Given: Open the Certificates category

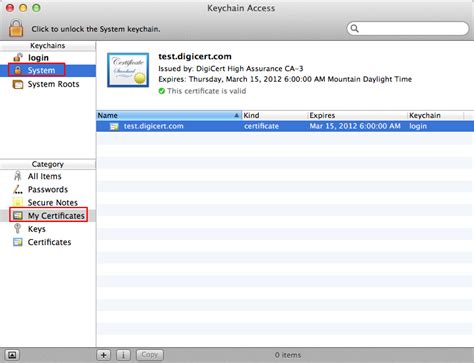Looking at the screenshot, I should point(48,242).
